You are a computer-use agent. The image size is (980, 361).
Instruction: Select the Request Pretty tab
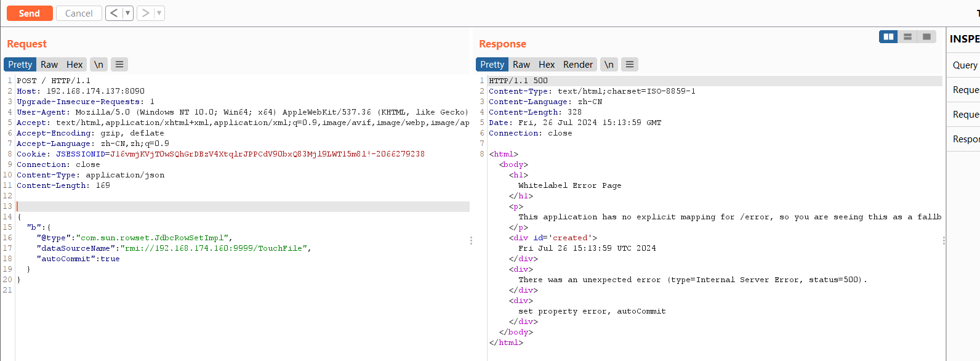click(20, 64)
